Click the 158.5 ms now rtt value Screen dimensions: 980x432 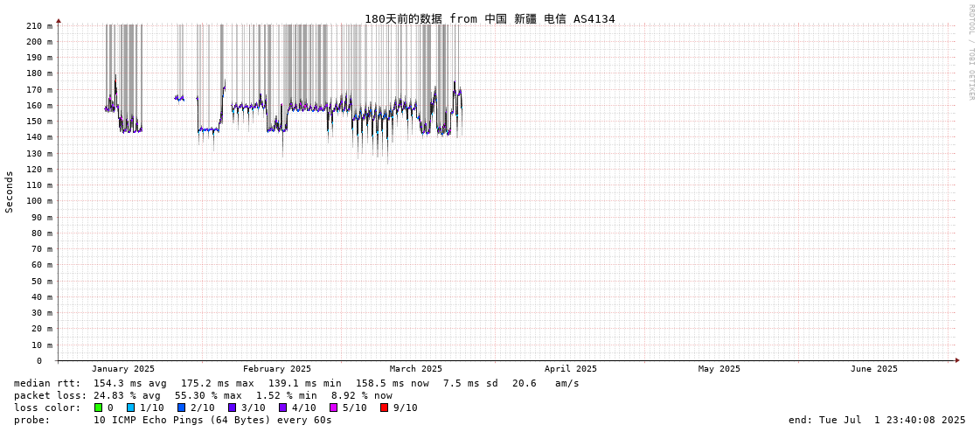(x=393, y=383)
